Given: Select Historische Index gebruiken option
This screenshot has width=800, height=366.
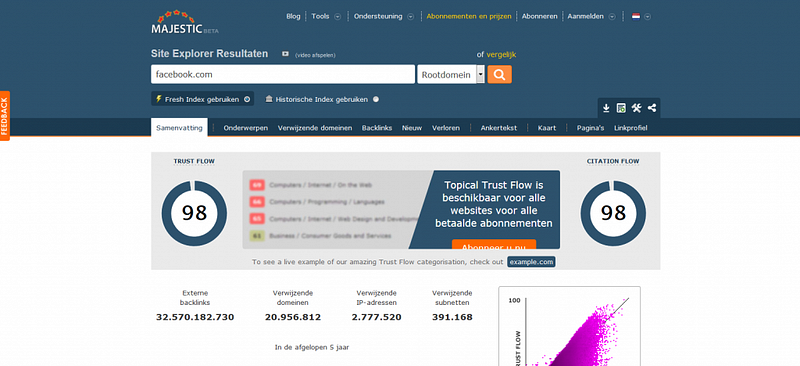Looking at the screenshot, I should 322,100.
